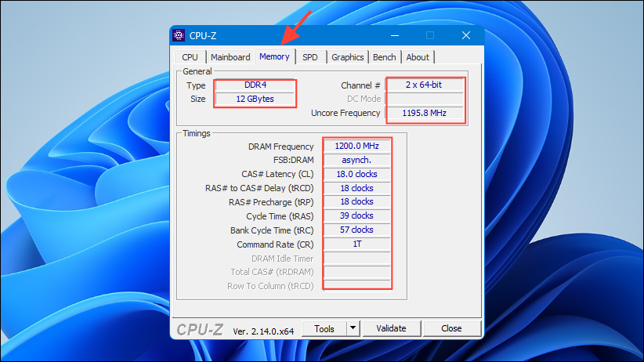Click the CPU-Z title bar text
Image resolution: width=644 pixels, height=362 pixels.
point(203,36)
